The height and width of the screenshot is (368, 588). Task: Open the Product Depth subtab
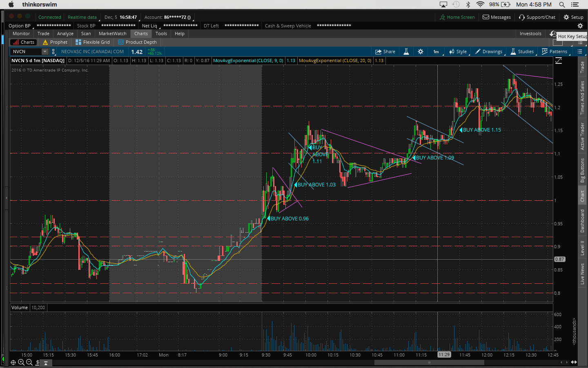tap(137, 42)
